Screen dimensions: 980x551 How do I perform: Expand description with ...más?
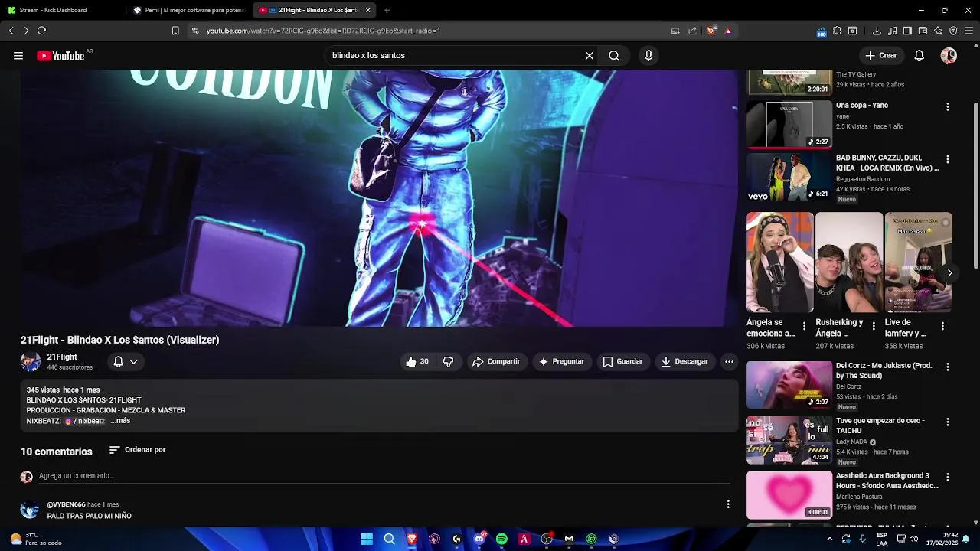click(x=120, y=421)
